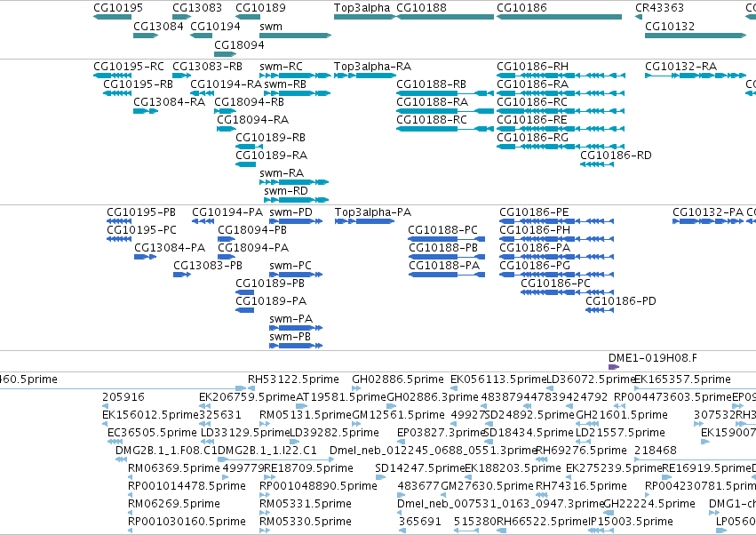The image size is (756, 535).
Task: Click feature 205916
Action: point(123,397)
